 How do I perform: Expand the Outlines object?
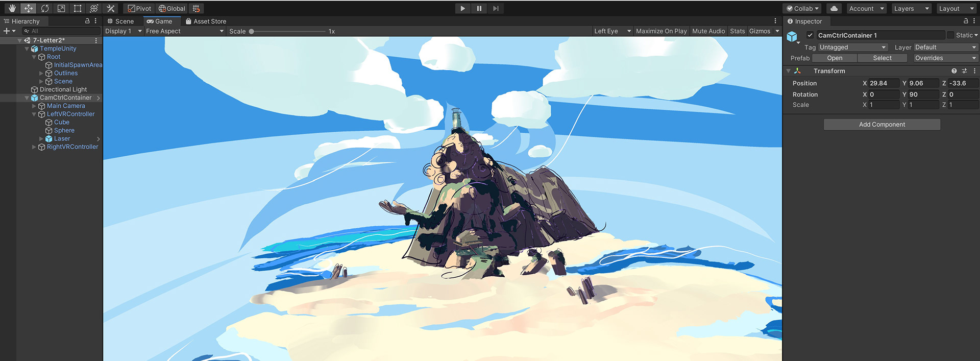pyautogui.click(x=41, y=73)
